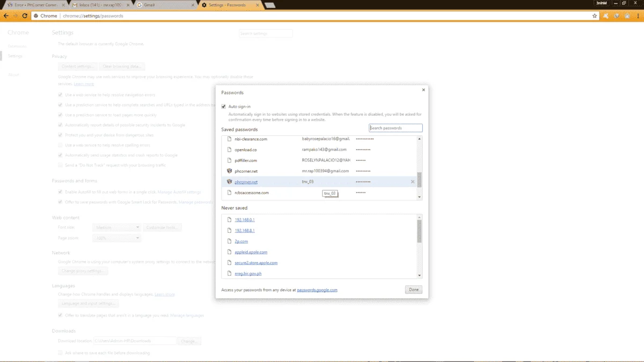The height and width of the screenshot is (362, 644).
Task: Click the page icon beside 2p.com
Action: tap(230, 241)
